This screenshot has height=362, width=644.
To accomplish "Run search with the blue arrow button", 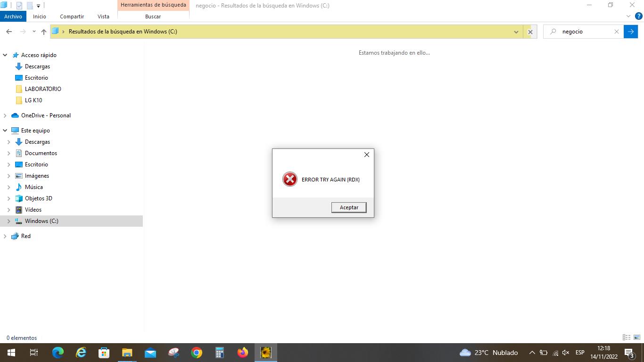I will (630, 32).
